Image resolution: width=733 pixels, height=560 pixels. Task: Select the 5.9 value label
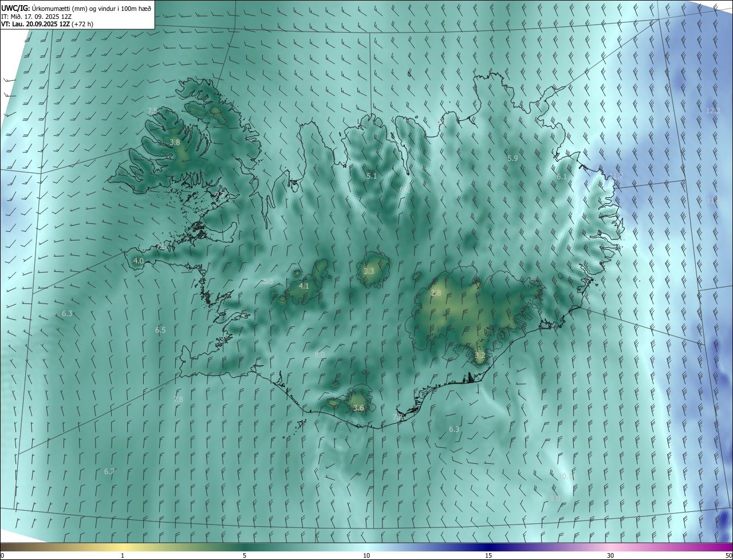tap(513, 158)
